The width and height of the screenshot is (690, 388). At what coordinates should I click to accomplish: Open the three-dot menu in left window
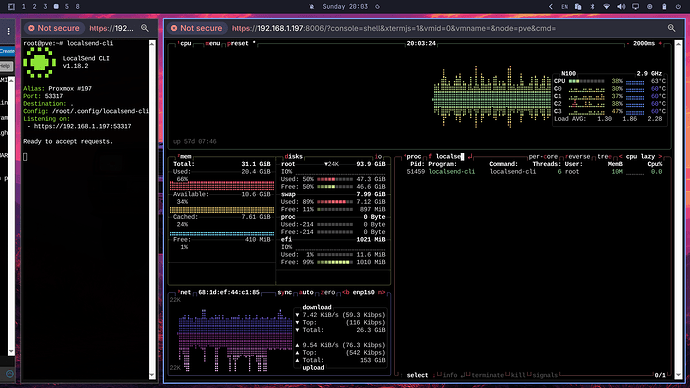[8, 31]
